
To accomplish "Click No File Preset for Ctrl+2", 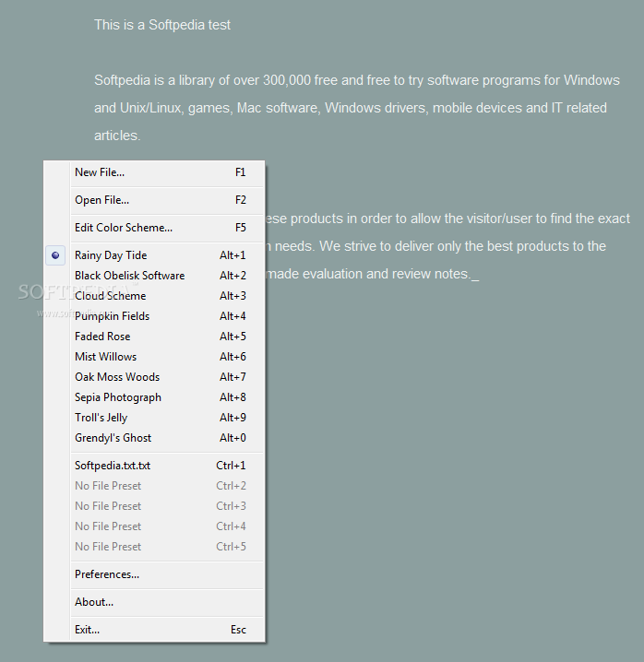I will click(x=155, y=486).
